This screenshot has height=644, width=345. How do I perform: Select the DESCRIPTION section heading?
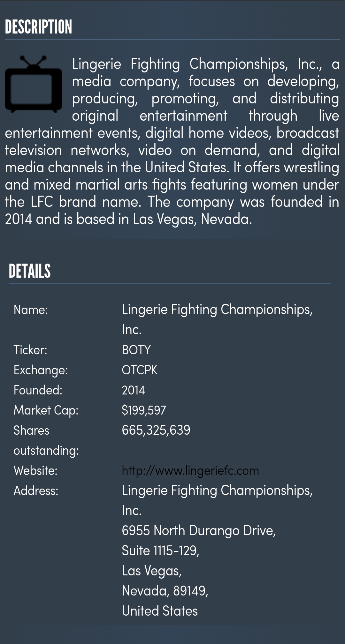tap(38, 27)
